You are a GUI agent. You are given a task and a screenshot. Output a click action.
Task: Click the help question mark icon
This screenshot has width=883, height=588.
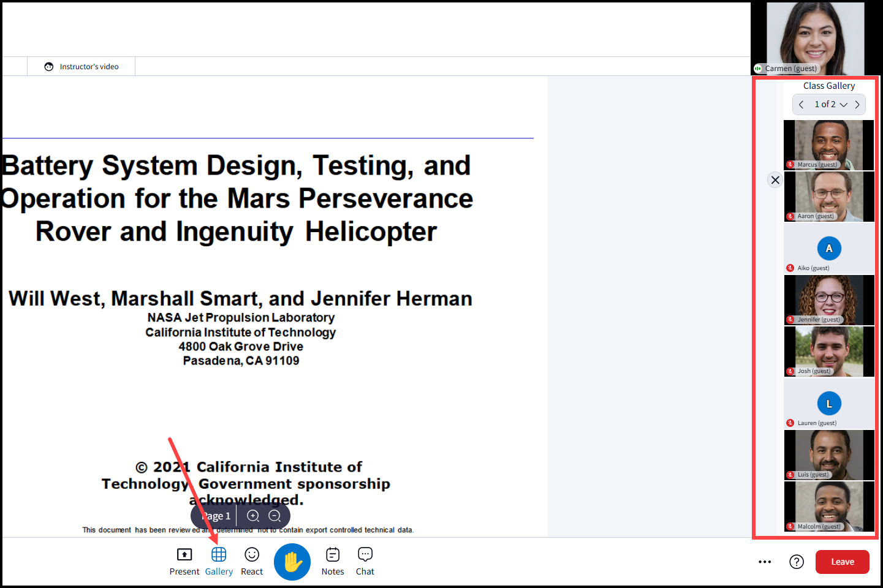click(797, 562)
